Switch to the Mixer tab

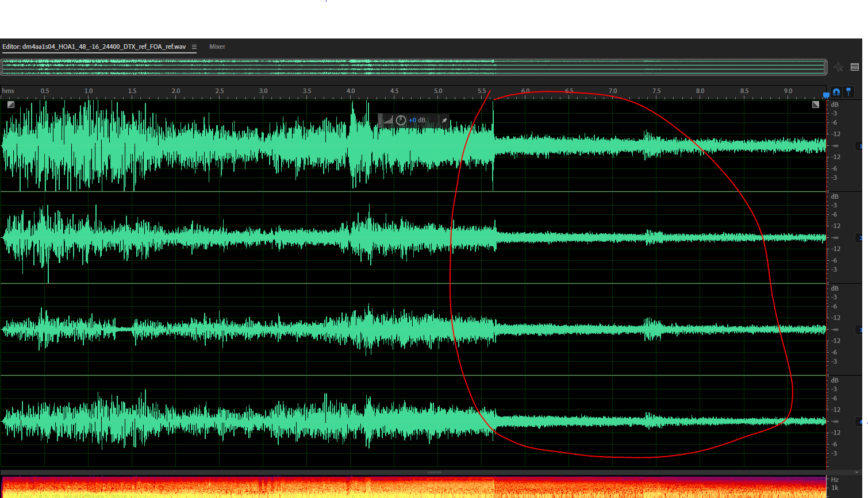pyautogui.click(x=217, y=47)
